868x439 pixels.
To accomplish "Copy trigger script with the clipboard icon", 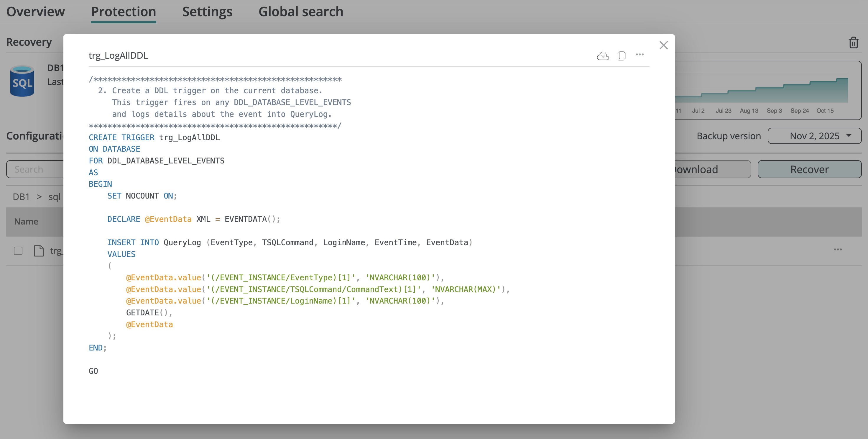I will [x=622, y=55].
